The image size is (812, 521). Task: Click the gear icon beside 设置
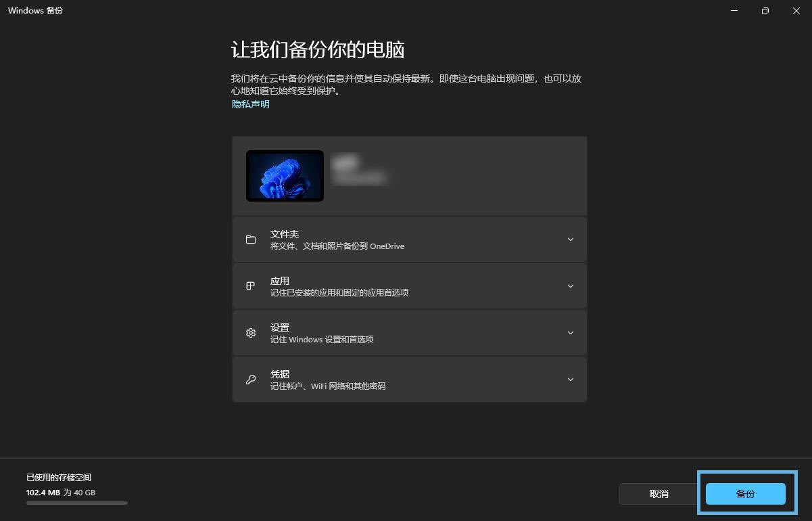tap(251, 333)
